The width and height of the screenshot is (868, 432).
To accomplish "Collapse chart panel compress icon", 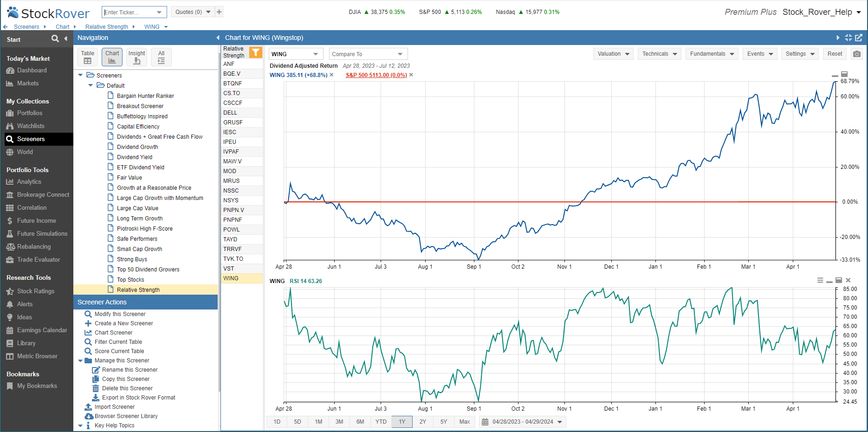I will tap(849, 38).
